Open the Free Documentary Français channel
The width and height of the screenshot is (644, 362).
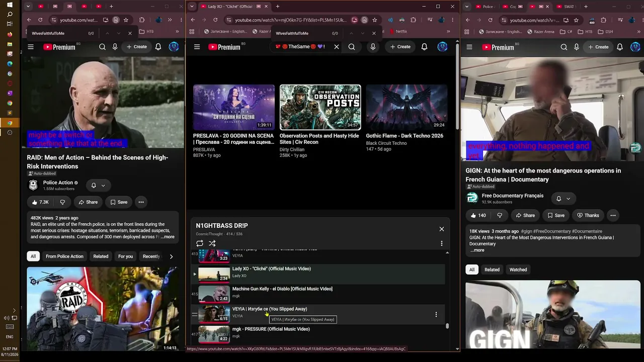pos(513,196)
